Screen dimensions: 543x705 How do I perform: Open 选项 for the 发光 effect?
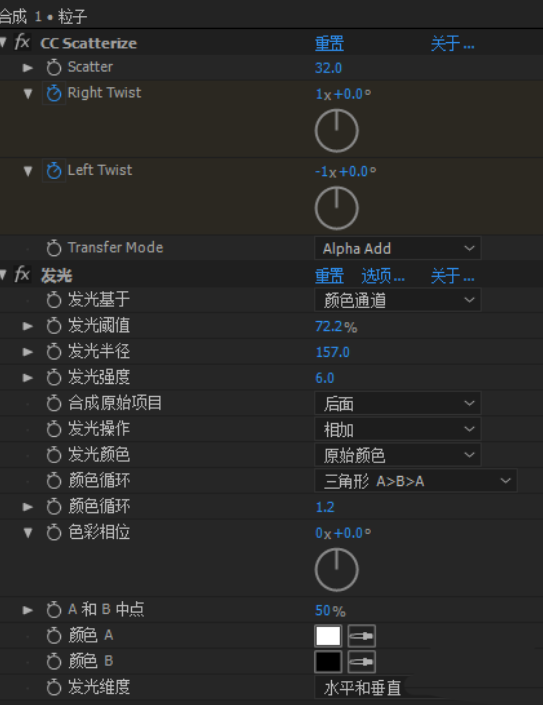click(x=383, y=276)
